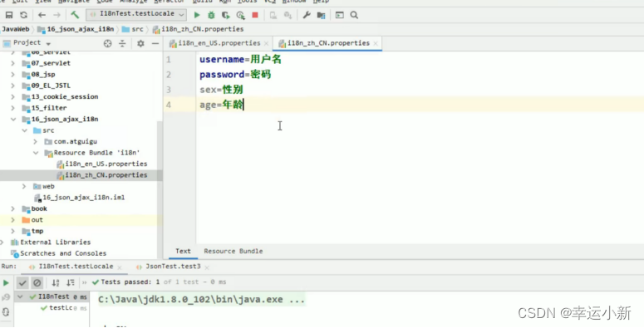
Task: Locate current file with the target icon
Action: coord(107,43)
